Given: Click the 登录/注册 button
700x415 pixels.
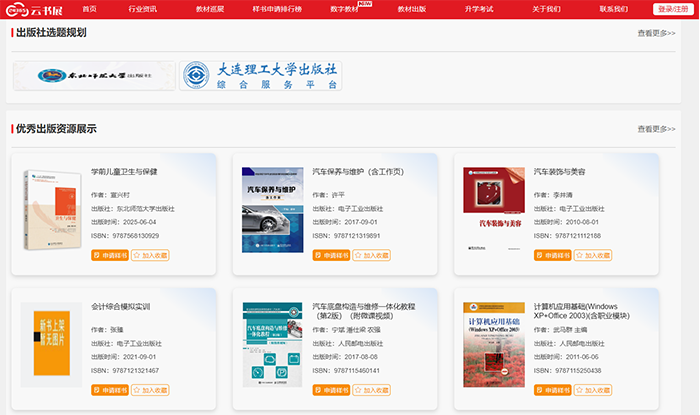Looking at the screenshot, I should click(675, 9).
